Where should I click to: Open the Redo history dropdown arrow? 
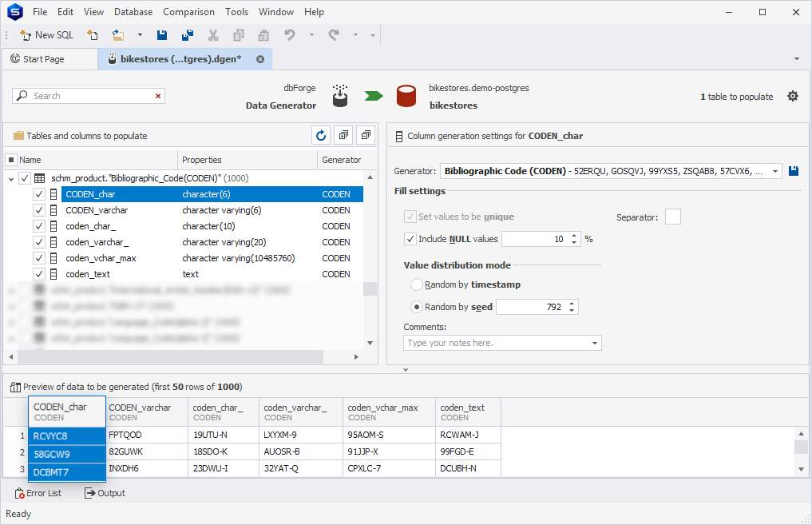[355, 35]
